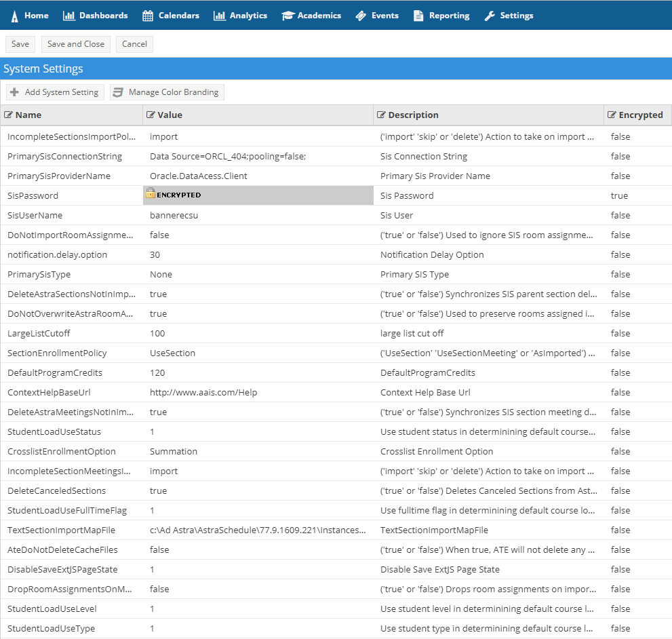Select the PrimarySisConnectionString name cell
Screen dimensions: 672x639
pyautogui.click(x=72, y=157)
